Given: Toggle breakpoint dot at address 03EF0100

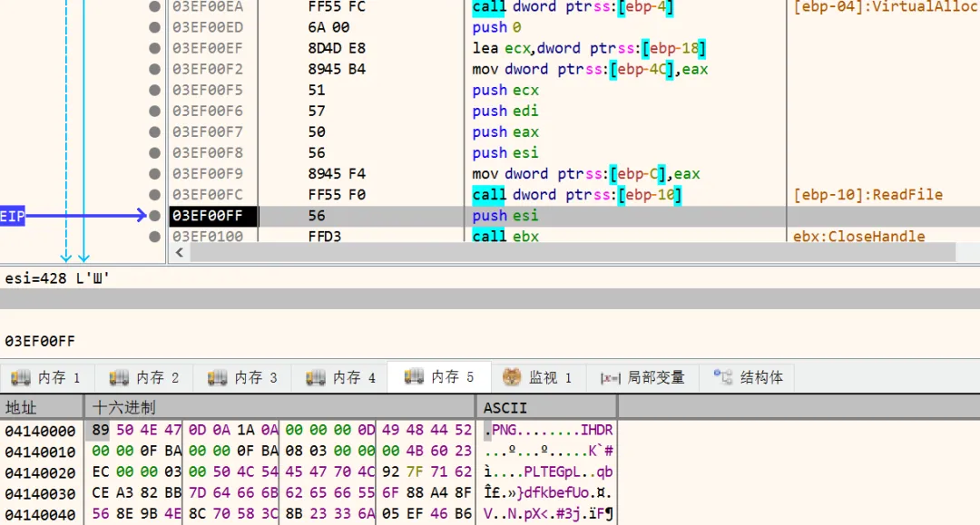Looking at the screenshot, I should (154, 237).
